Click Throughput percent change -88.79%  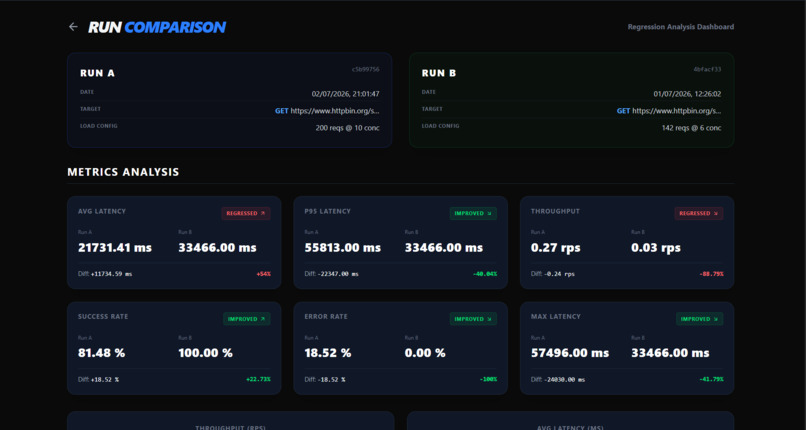point(711,274)
